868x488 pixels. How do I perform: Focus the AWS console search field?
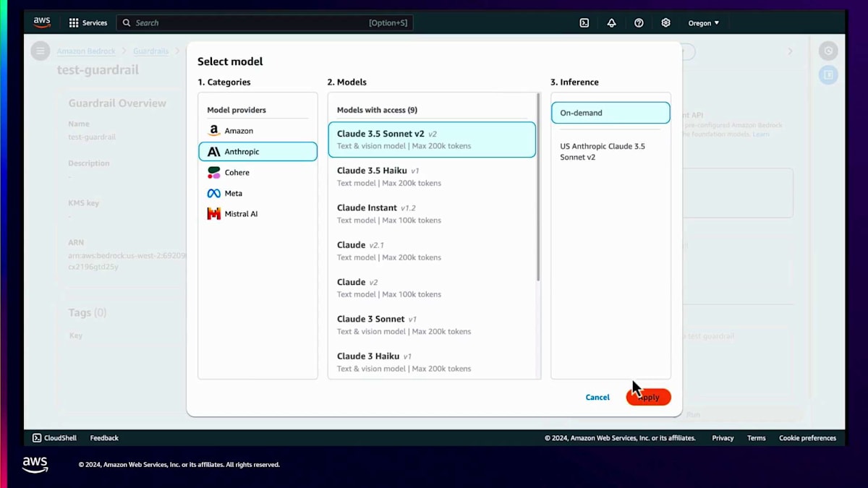click(x=265, y=23)
